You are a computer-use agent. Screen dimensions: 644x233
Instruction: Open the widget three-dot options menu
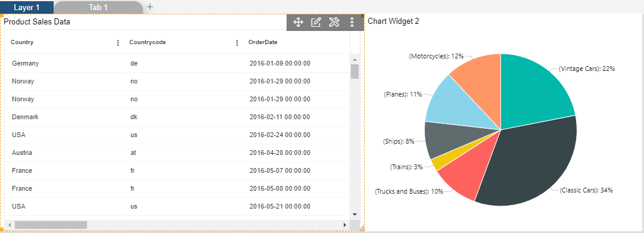tap(352, 22)
